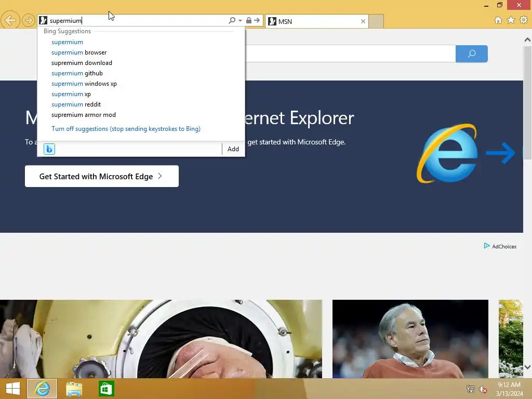The height and width of the screenshot is (399, 532).
Task: Select suggestion "supermium windows xp"
Action: click(84, 84)
